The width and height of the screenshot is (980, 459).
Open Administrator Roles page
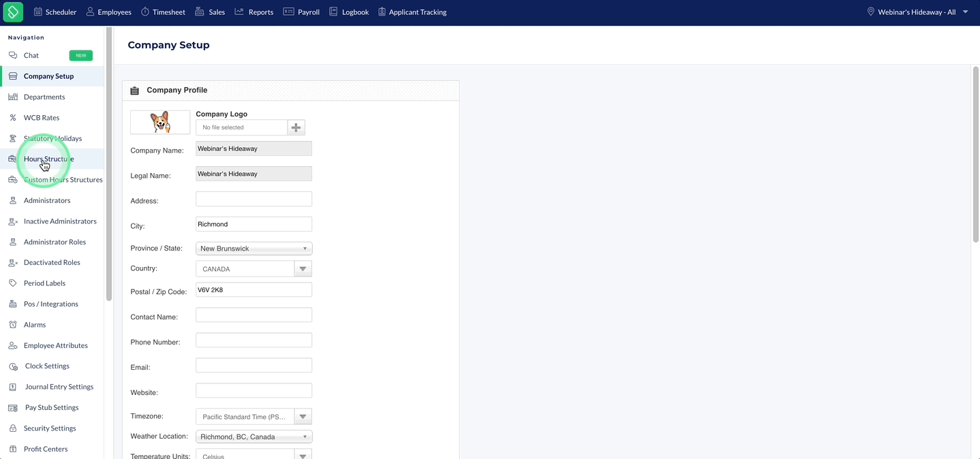[55, 242]
